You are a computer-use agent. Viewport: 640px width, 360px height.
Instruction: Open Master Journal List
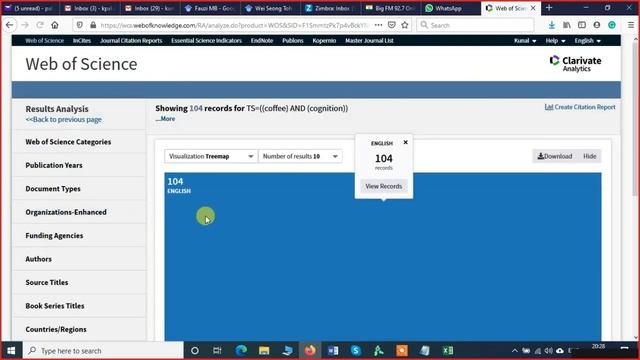tap(369, 40)
